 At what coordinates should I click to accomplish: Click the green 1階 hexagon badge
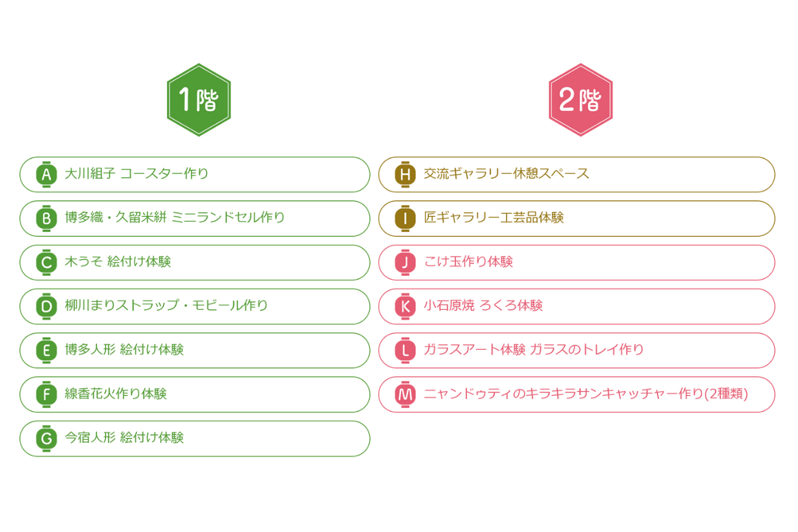click(x=199, y=100)
